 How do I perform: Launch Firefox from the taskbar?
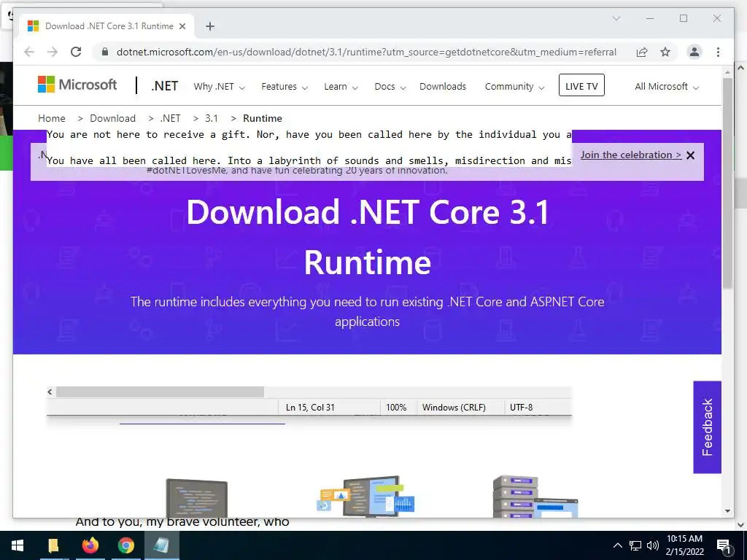point(90,545)
